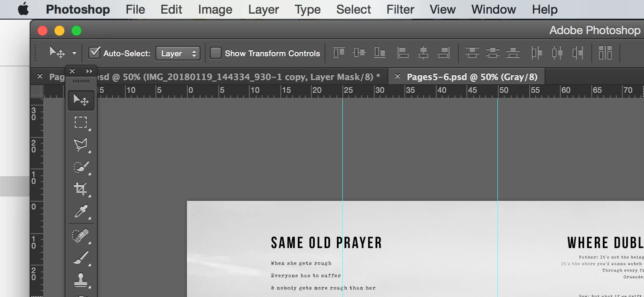Click '& nobody gets more rough than her'
644x297 pixels.
pyautogui.click(x=323, y=288)
